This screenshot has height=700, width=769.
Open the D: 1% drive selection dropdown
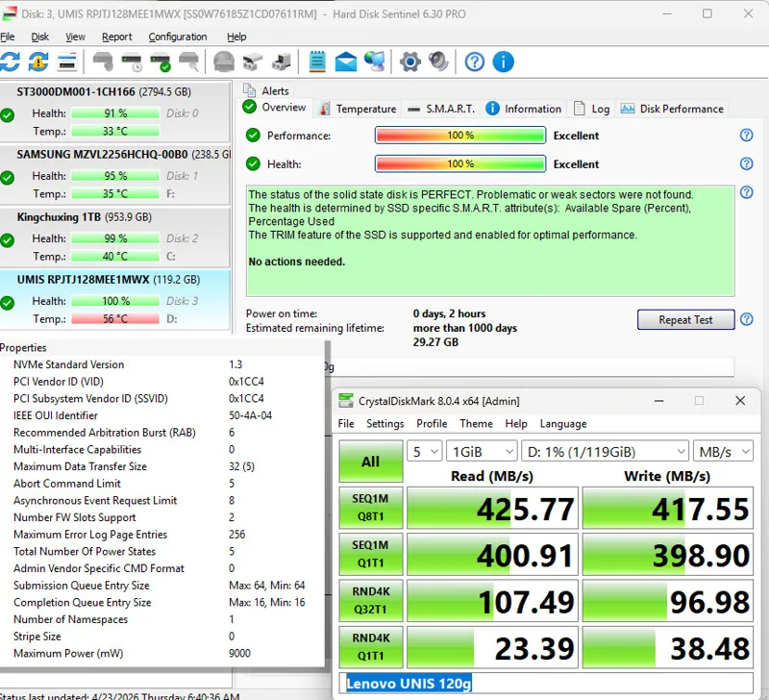click(606, 451)
